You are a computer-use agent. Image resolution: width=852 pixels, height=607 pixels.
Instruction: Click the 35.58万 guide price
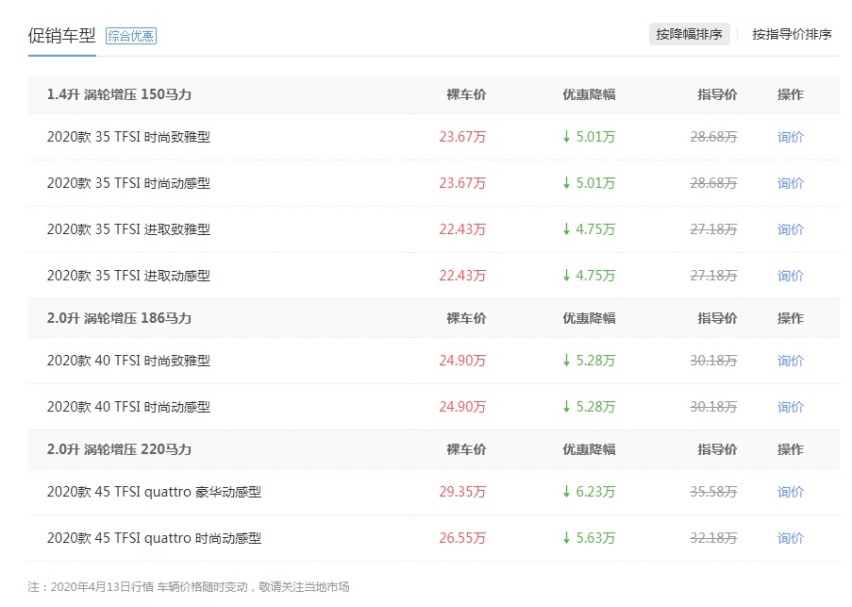(x=713, y=492)
